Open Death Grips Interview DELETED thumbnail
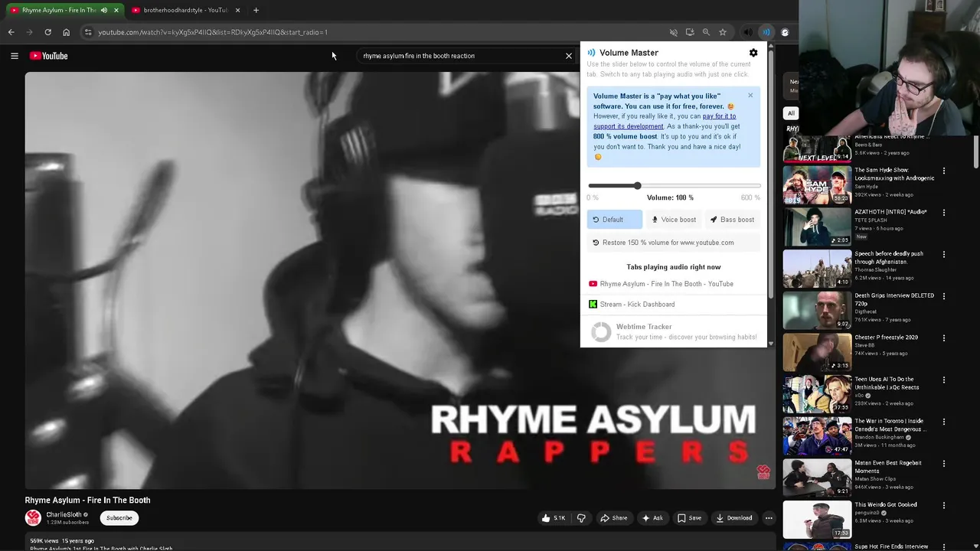Image resolution: width=980 pixels, height=551 pixels. 817,310
